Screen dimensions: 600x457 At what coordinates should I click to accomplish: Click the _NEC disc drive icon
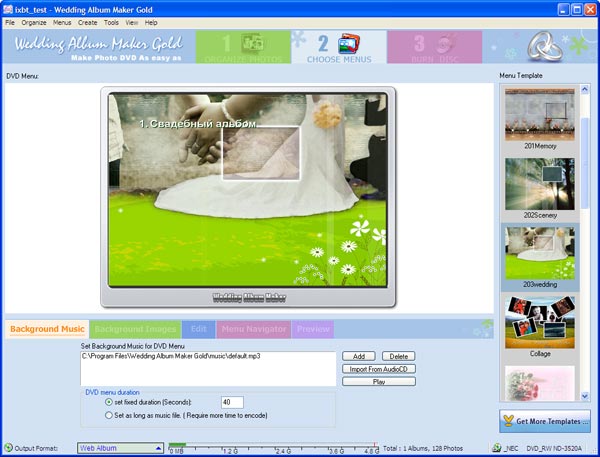tap(497, 448)
